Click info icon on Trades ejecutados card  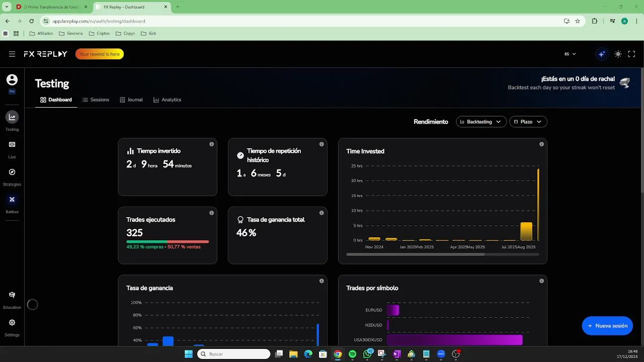211,213
